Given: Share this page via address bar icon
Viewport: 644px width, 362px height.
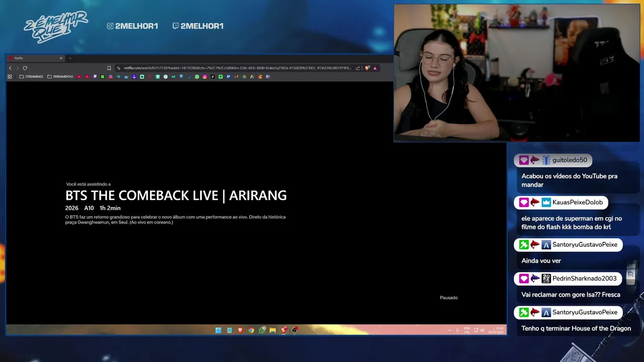Looking at the screenshot, I should [x=358, y=68].
